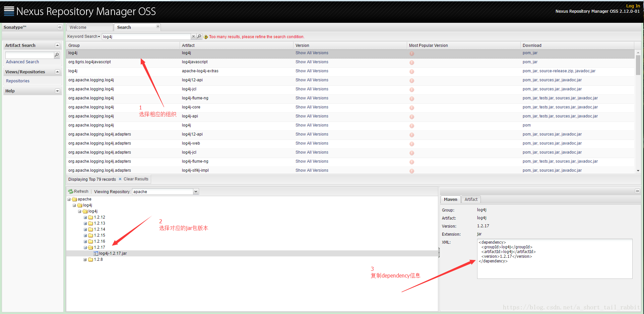Viewport: 644px width, 314px height.
Task: Clear Results of the search
Action: tap(133, 179)
